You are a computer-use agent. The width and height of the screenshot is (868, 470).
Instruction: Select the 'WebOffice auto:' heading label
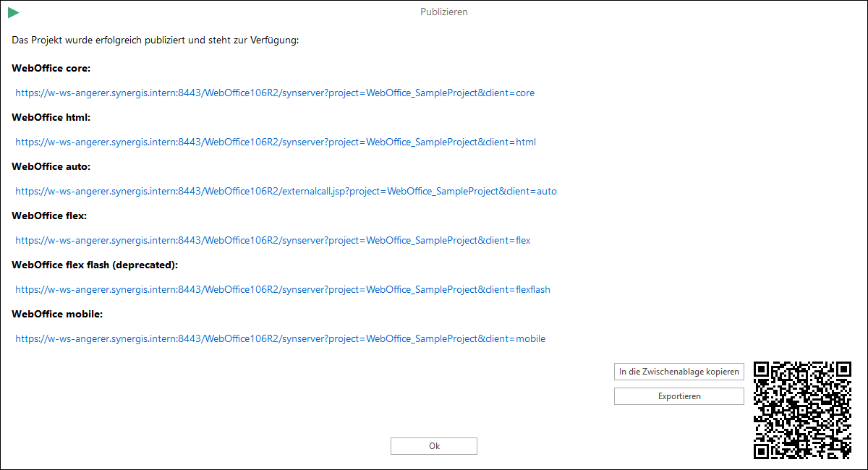coord(50,166)
